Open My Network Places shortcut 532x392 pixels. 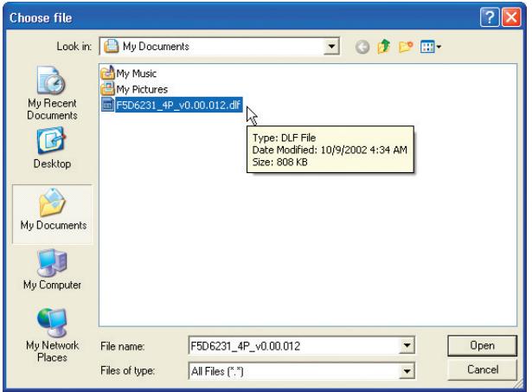tap(52, 336)
